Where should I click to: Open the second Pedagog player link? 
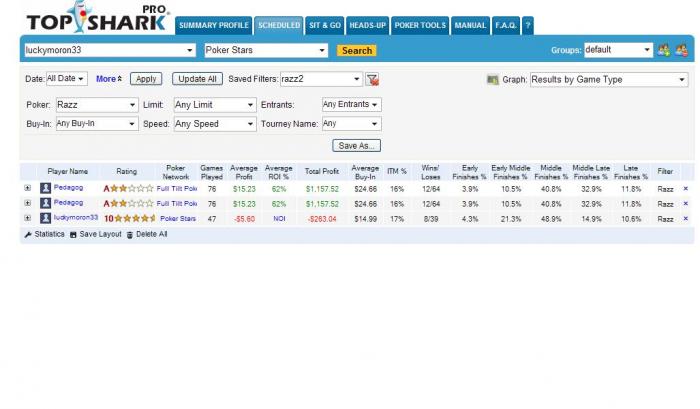pyautogui.click(x=68, y=203)
